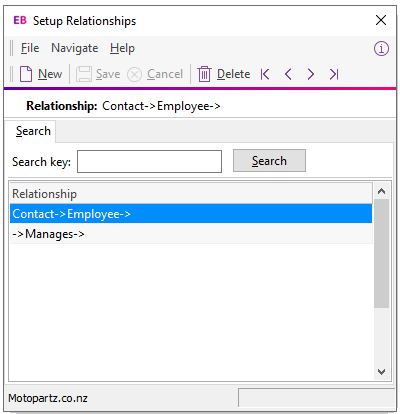Open the Help menu
Viewport: 400px width, 414px height.
coord(122,48)
